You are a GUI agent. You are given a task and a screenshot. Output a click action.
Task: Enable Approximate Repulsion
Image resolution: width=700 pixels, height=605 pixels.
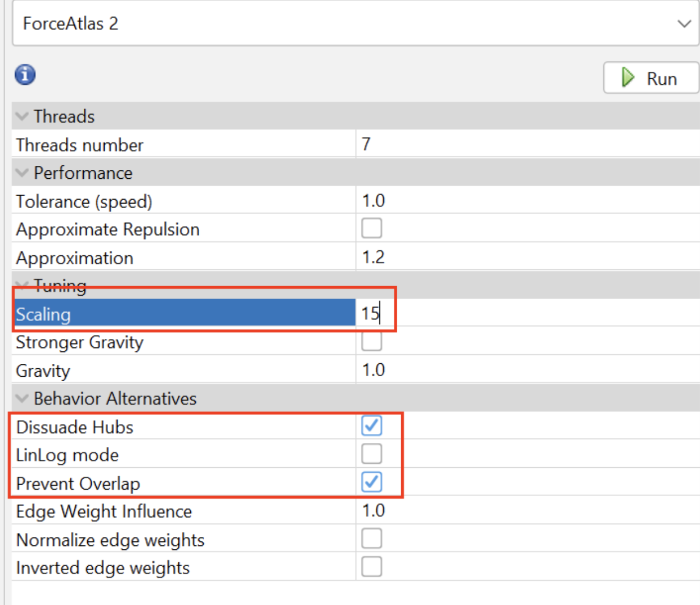[x=372, y=228]
